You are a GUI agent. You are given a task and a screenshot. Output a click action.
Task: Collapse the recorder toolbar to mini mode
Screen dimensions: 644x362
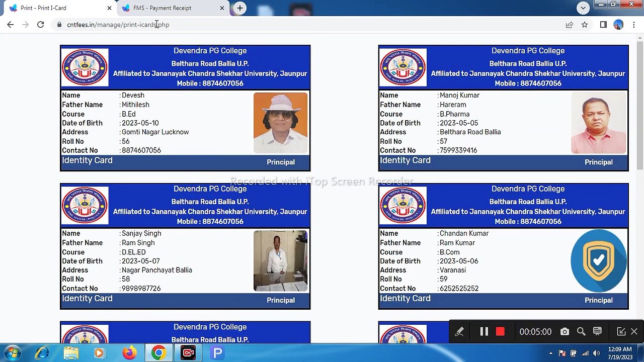point(621,332)
